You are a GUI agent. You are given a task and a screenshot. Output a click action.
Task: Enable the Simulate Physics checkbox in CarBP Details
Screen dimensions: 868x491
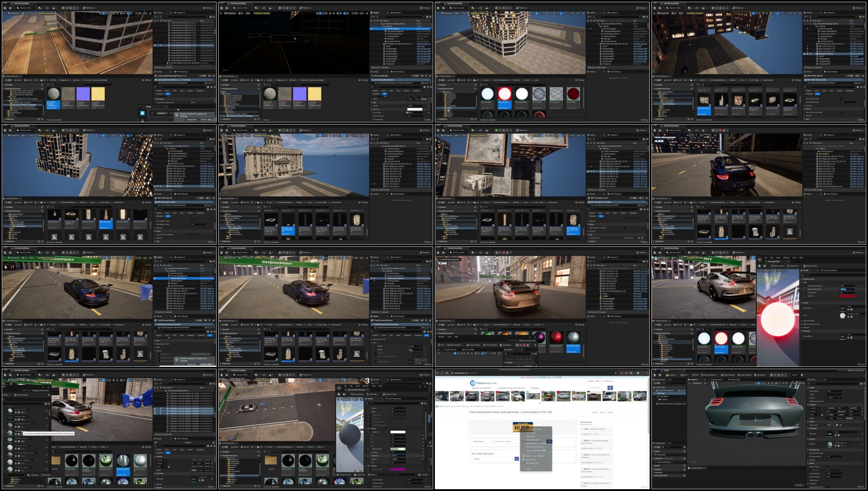pyautogui.click(x=828, y=467)
